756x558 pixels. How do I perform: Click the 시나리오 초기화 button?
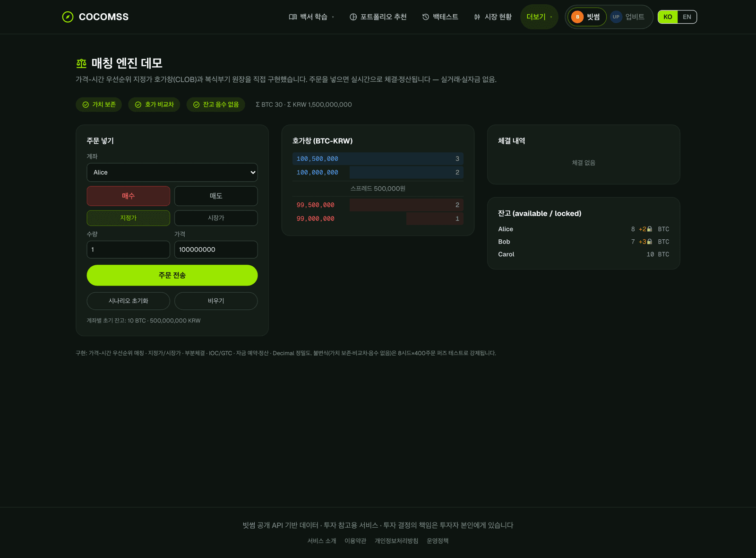point(128,301)
